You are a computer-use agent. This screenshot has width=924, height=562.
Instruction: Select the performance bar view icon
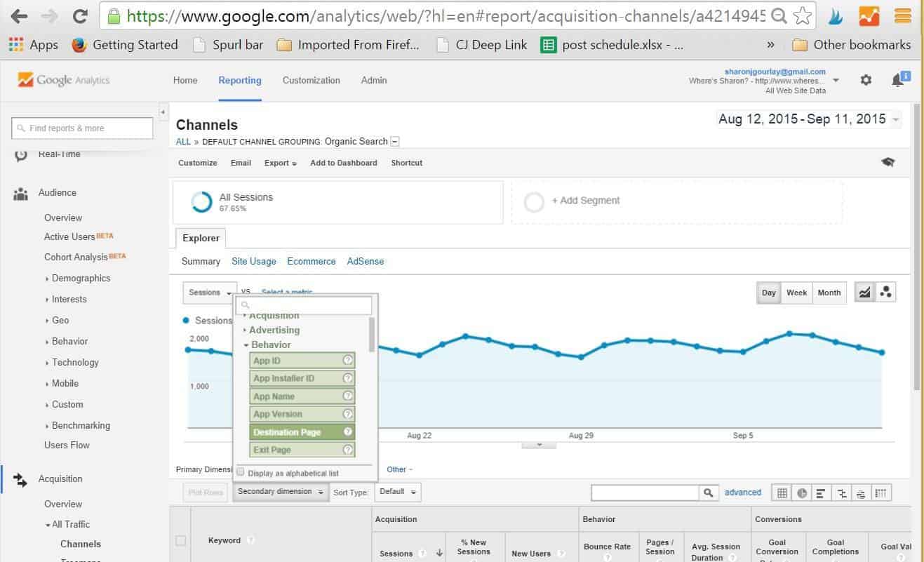(x=820, y=493)
